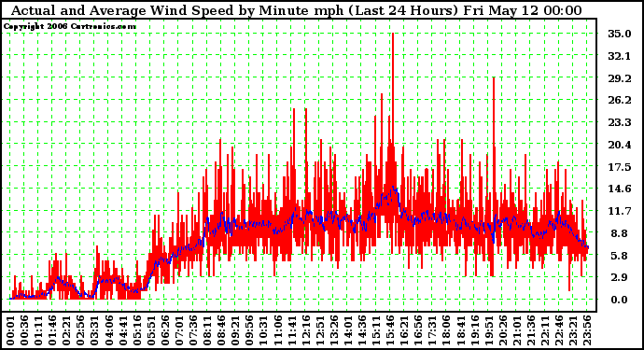Click the 35.0 y-axis label
This screenshot has height=350, width=644.
pyautogui.click(x=620, y=34)
